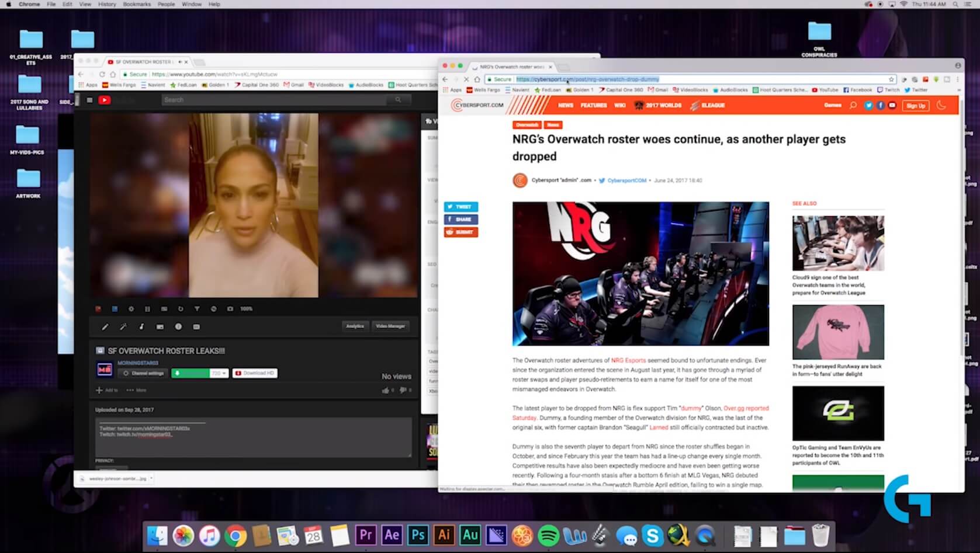
Task: Dislike the video with thumbs down
Action: (x=403, y=390)
